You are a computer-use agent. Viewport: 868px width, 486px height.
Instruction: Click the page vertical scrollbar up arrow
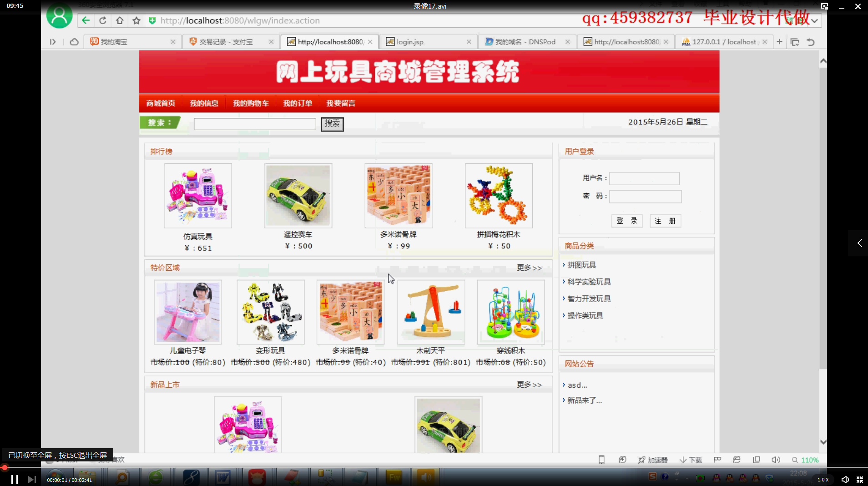[x=823, y=61]
